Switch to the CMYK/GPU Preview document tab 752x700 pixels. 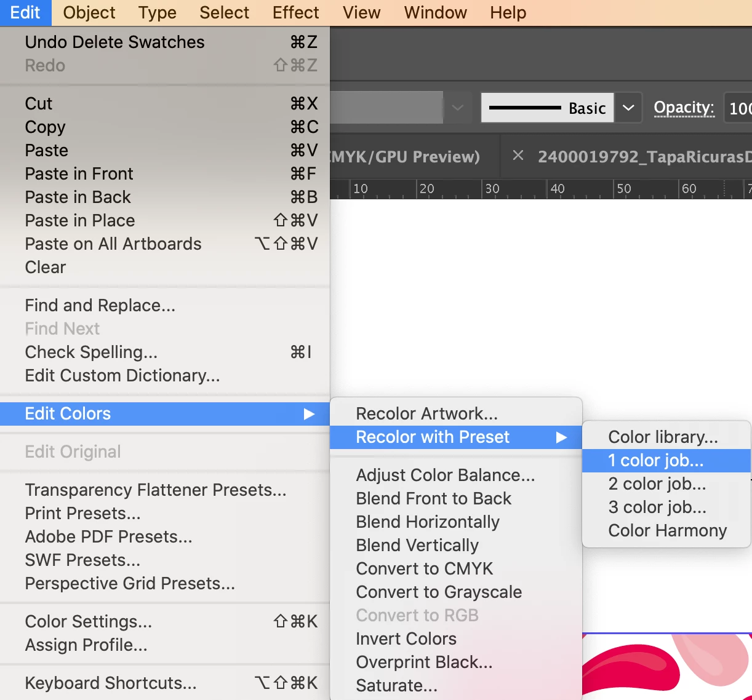[405, 157]
